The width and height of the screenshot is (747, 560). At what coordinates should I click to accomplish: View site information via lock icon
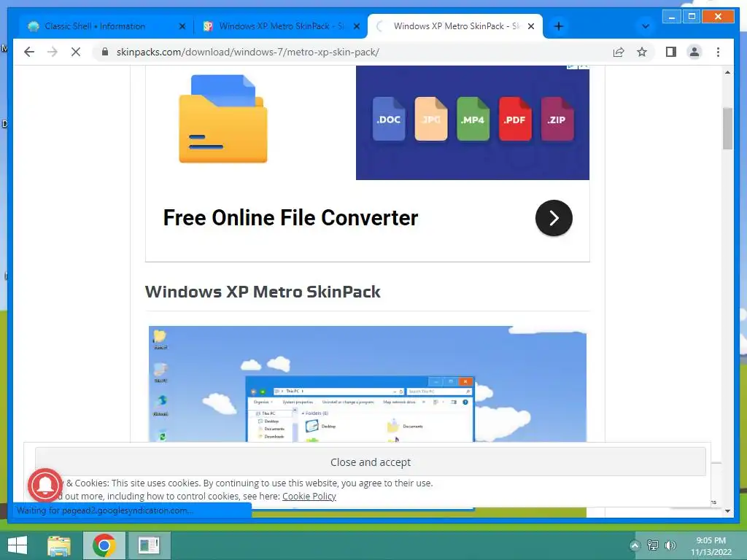point(105,52)
